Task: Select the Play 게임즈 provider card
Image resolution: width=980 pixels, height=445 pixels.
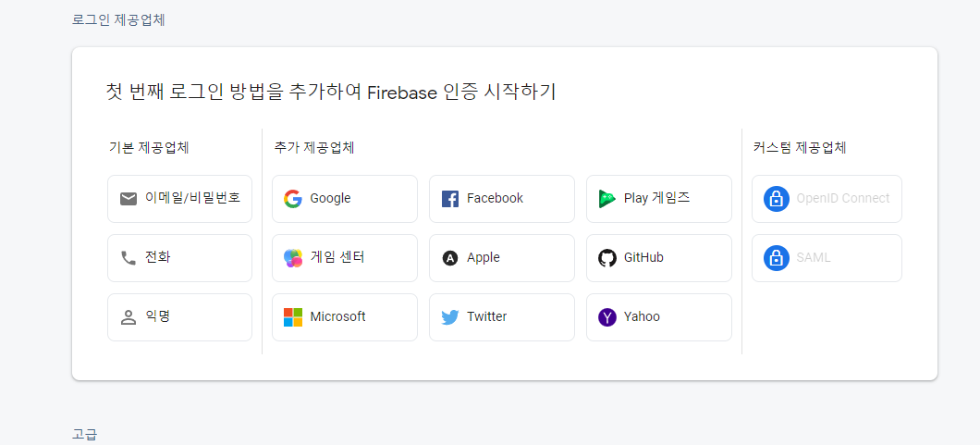Action: coord(659,199)
